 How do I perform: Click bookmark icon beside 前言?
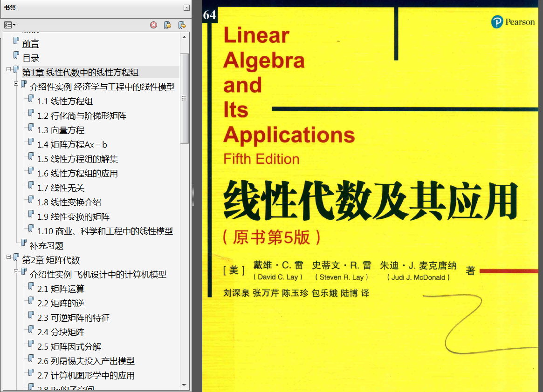[16, 41]
